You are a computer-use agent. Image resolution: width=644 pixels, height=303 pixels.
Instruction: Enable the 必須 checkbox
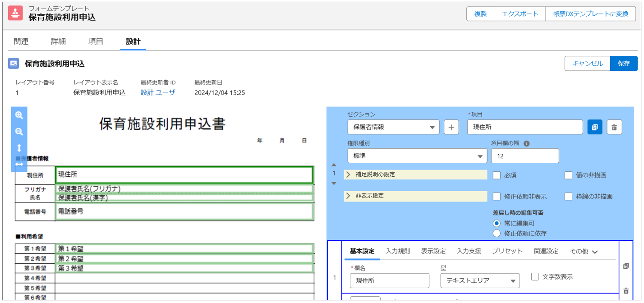point(497,175)
